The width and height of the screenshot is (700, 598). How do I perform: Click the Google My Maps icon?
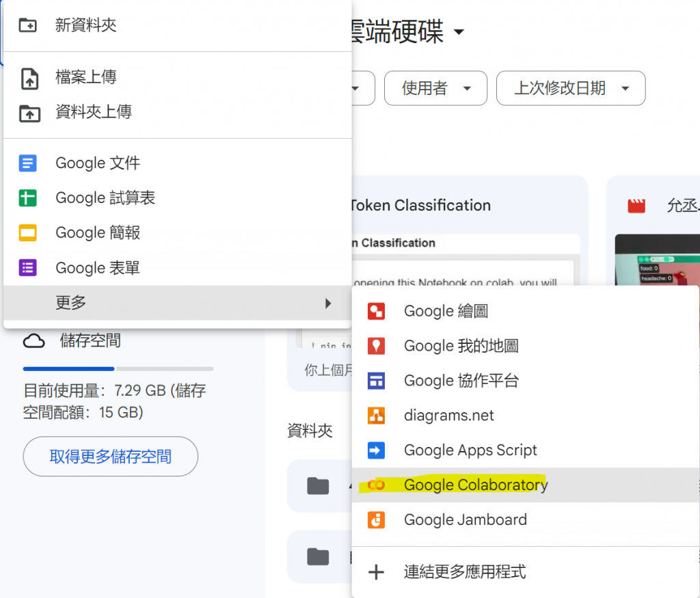(377, 346)
